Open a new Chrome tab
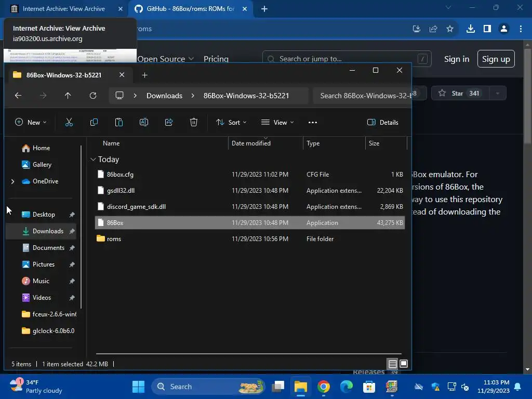This screenshot has width=532, height=399. tap(264, 9)
